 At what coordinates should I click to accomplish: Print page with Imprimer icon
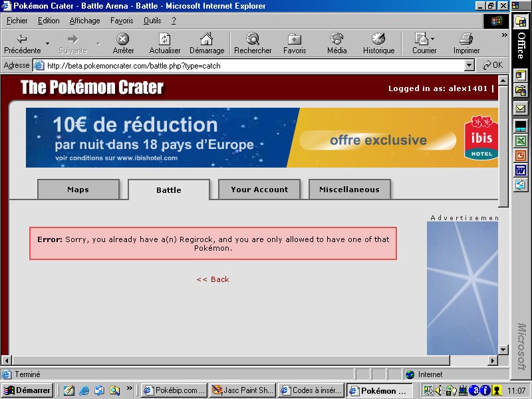(466, 40)
